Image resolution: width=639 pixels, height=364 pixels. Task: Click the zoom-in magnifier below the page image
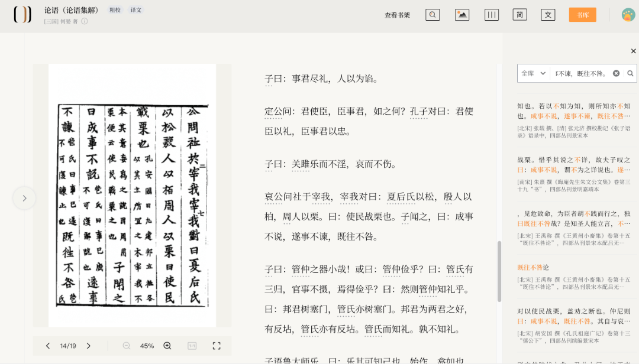pyautogui.click(x=167, y=346)
